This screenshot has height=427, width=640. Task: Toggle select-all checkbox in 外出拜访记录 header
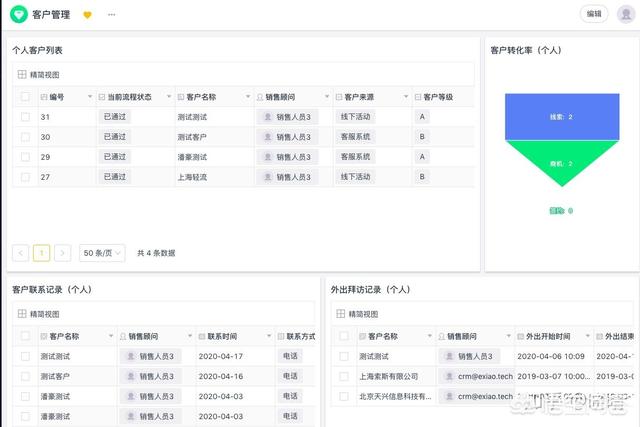[344, 336]
